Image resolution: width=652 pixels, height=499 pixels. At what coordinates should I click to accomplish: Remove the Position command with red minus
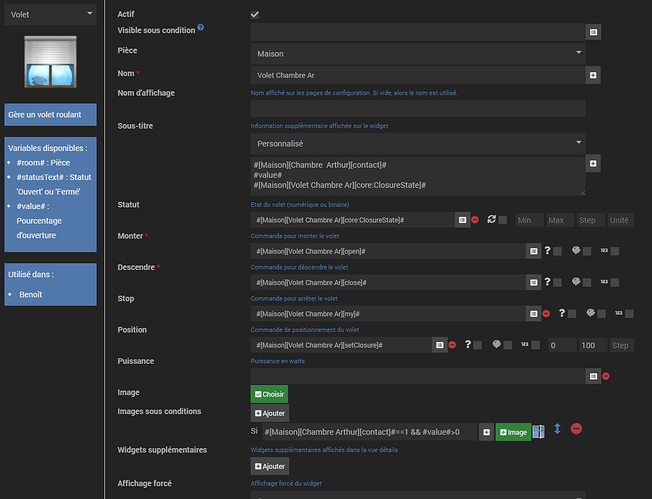(x=452, y=345)
